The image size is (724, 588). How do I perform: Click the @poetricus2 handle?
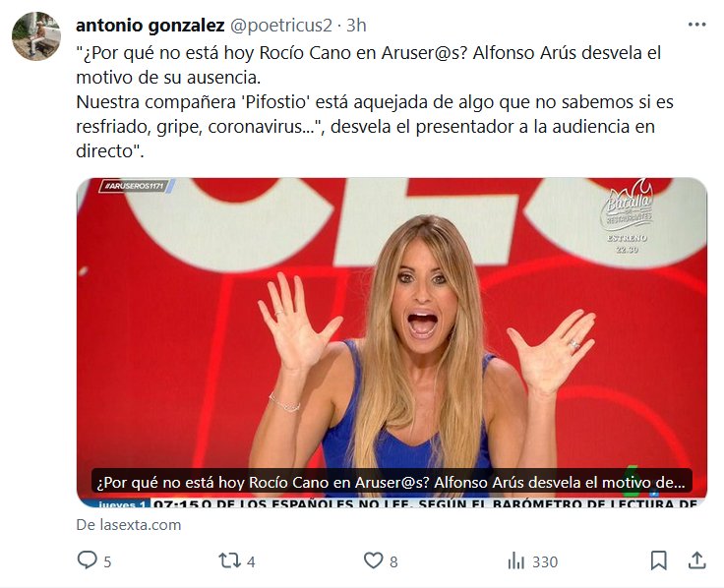pos(280,26)
